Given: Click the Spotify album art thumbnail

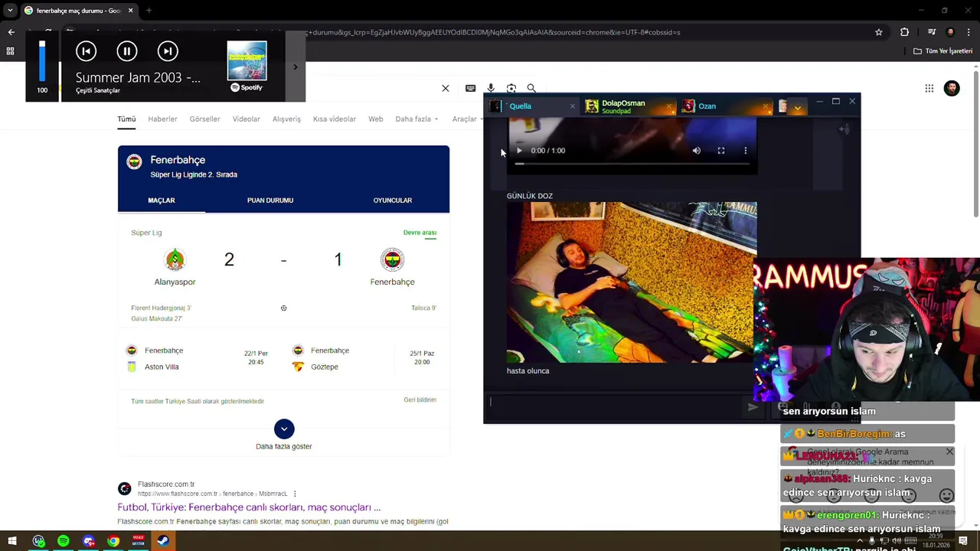Looking at the screenshot, I should 247,60.
